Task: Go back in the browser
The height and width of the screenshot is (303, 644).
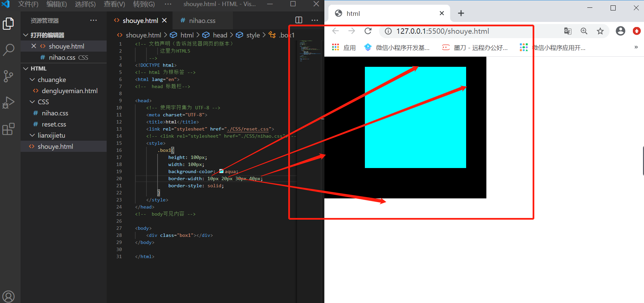Action: 336,31
